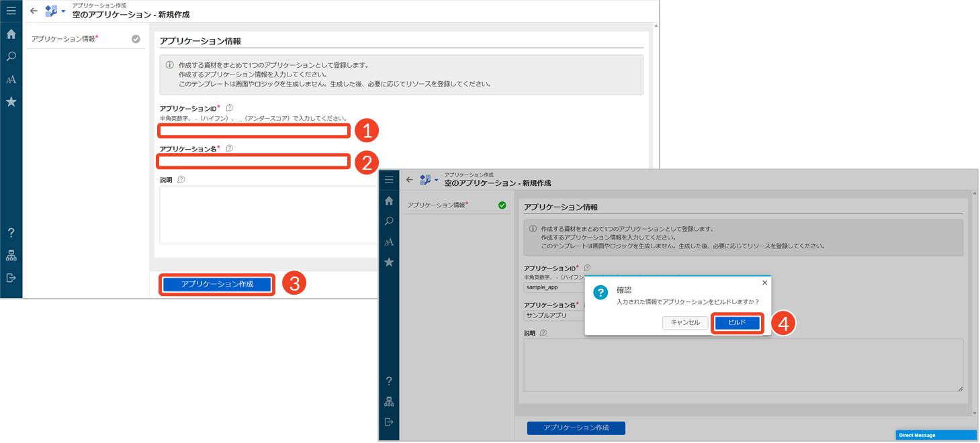Viewport: 980px width, 443px height.
Task: Confirm with the ビルド button
Action: (x=737, y=323)
